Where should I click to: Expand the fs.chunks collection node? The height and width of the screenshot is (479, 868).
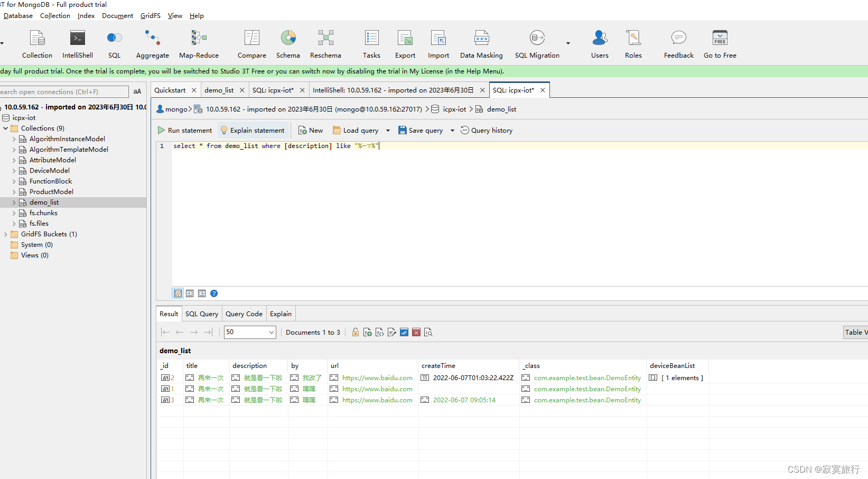pyautogui.click(x=14, y=213)
